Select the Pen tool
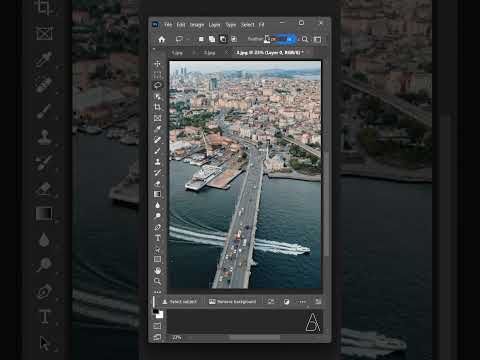Viewport: 480px width, 360px height. [157, 227]
